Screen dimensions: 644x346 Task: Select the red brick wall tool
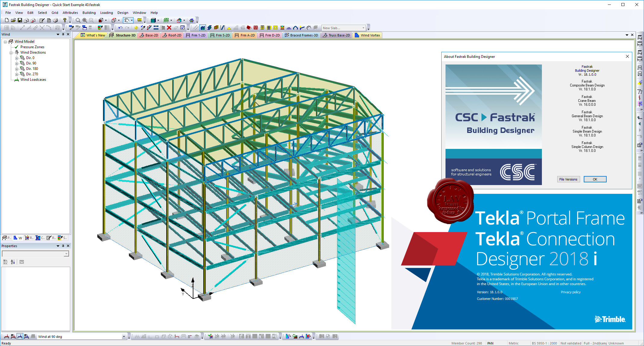[256, 28]
